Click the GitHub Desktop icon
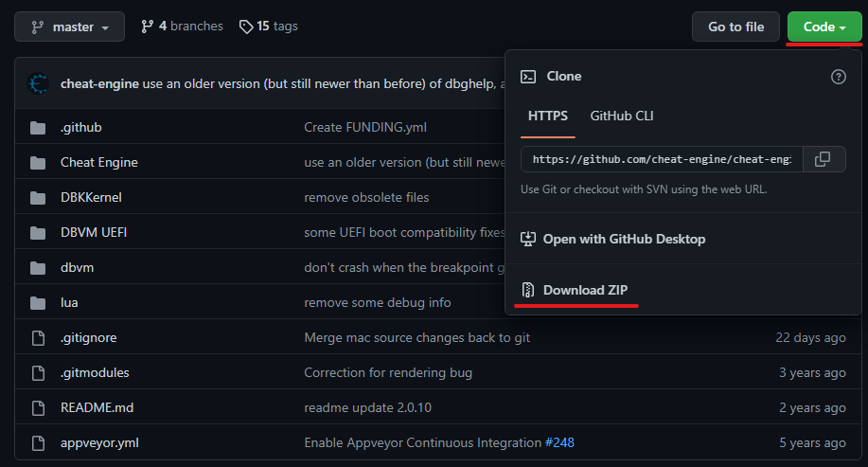The height and width of the screenshot is (467, 868). tap(527, 239)
